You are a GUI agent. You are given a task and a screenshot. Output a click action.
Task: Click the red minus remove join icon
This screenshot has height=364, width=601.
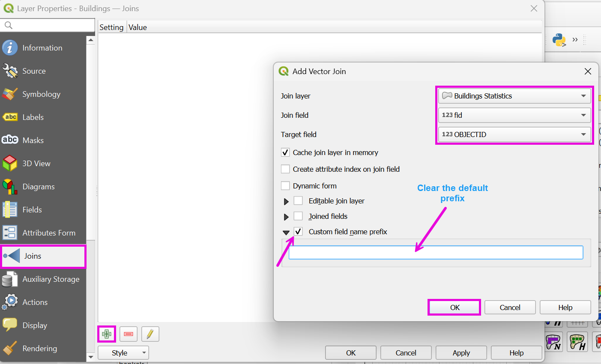click(x=129, y=334)
